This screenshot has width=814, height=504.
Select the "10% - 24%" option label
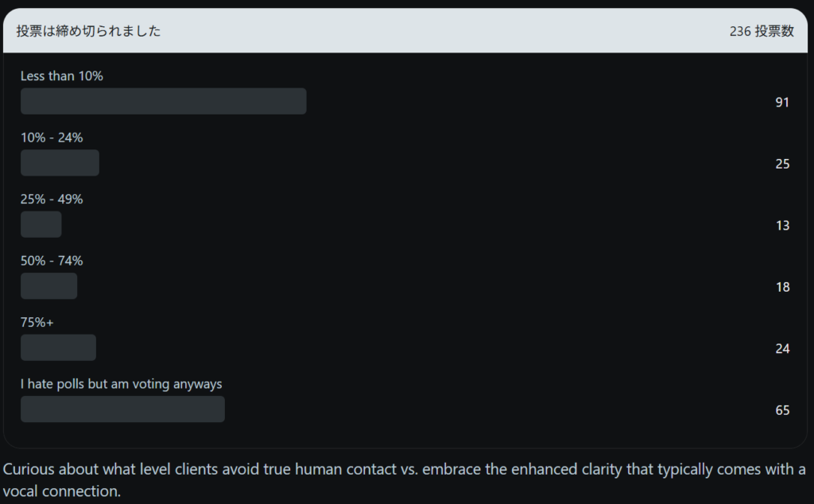[52, 138]
